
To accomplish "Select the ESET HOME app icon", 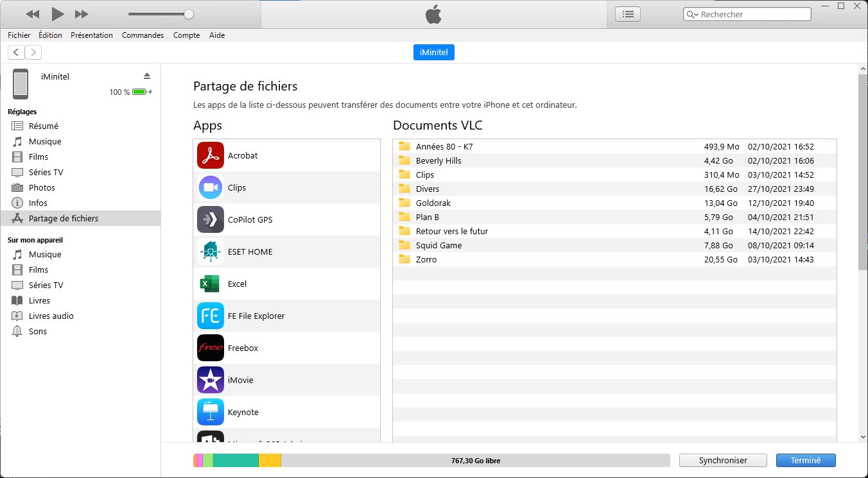I will pyautogui.click(x=211, y=252).
